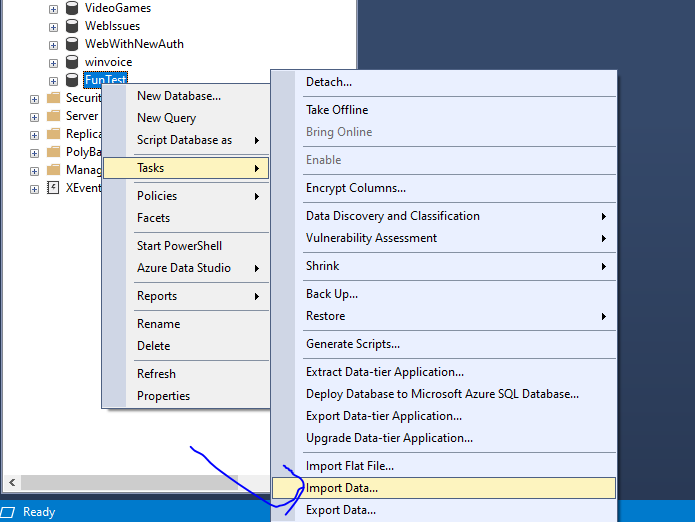
Task: Click the Replication folder icon
Action: (53, 133)
